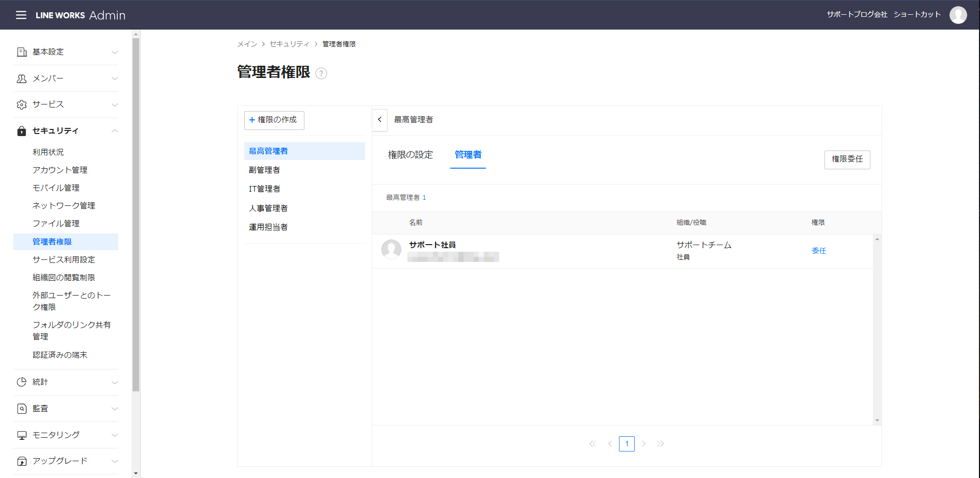This screenshot has width=980, height=478.
Task: Click the next page arrow
Action: [644, 444]
